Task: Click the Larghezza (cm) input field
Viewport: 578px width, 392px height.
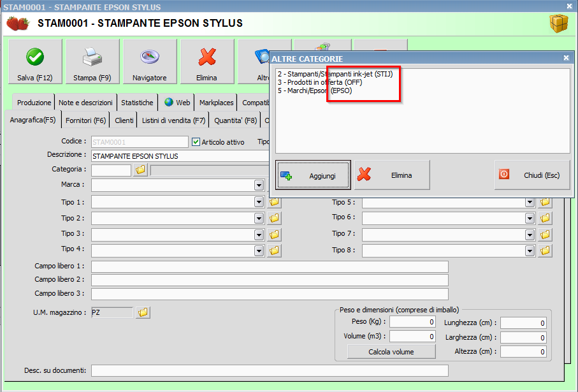Action: coord(523,337)
